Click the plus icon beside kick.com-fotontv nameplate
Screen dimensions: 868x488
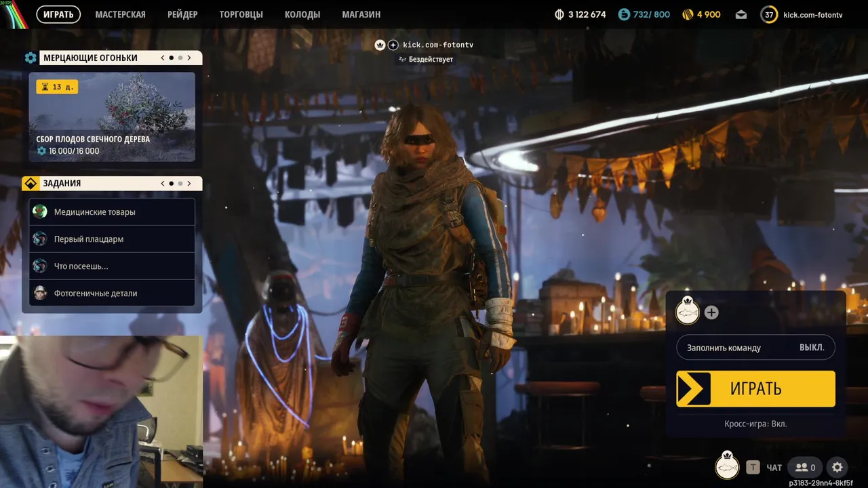(x=393, y=45)
